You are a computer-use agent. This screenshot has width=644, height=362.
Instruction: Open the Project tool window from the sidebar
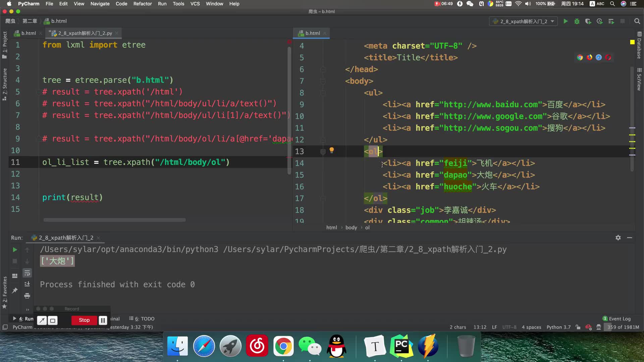click(x=4, y=45)
